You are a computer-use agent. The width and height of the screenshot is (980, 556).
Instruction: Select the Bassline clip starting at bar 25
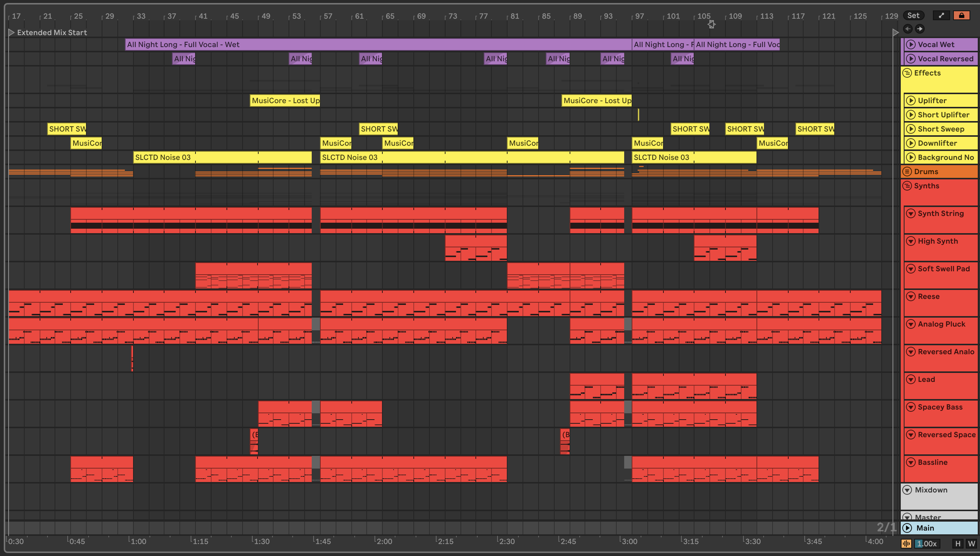[x=102, y=469]
